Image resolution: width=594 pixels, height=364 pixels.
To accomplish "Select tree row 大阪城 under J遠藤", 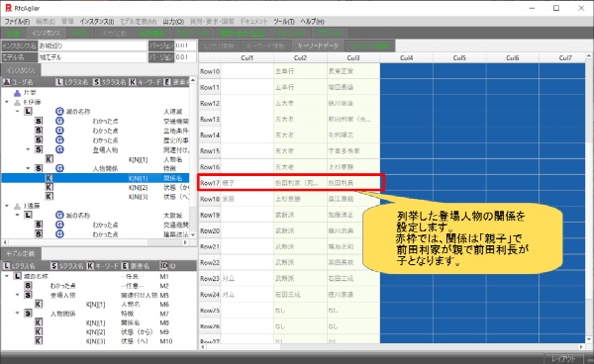I will pos(95,215).
